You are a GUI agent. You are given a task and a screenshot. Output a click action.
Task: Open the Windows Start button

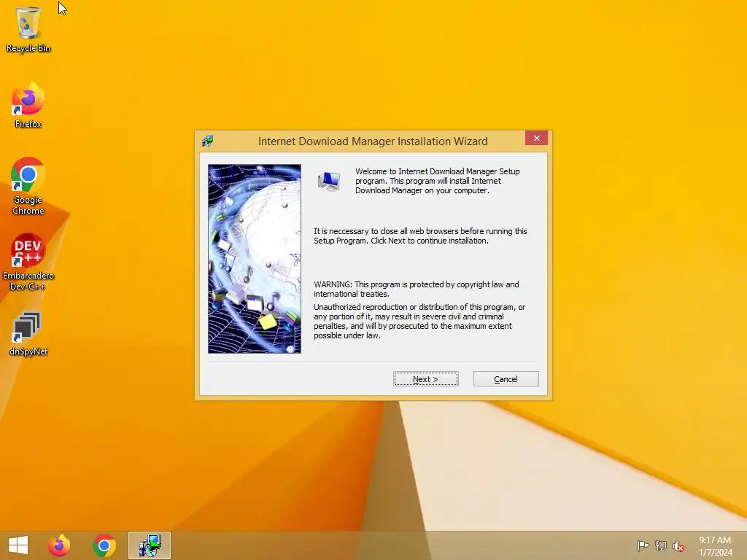[18, 545]
